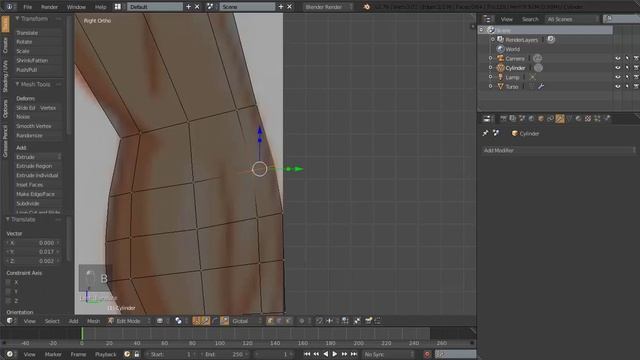Screen dimensions: 640x360
Task: Hide the Cylinder object using its eye icon
Action: 618,68
